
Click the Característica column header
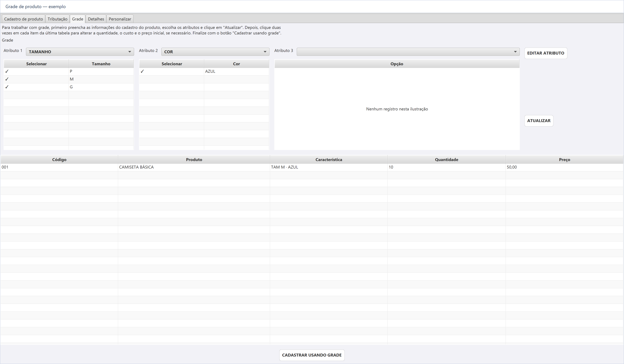[x=329, y=160]
